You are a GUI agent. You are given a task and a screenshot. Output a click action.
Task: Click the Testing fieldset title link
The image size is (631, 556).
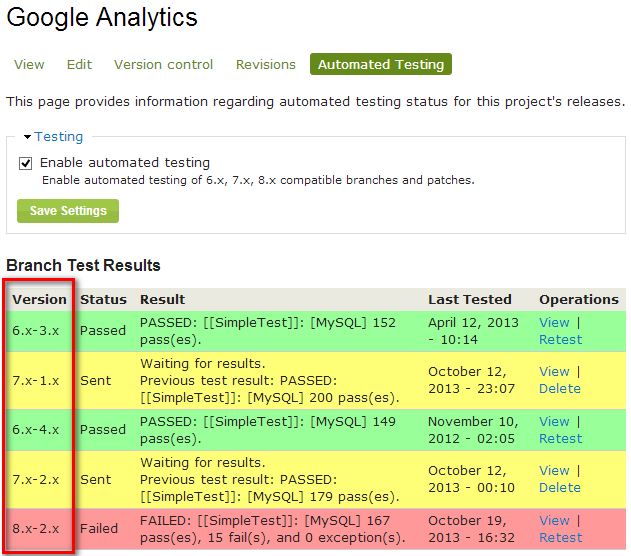pyautogui.click(x=59, y=136)
